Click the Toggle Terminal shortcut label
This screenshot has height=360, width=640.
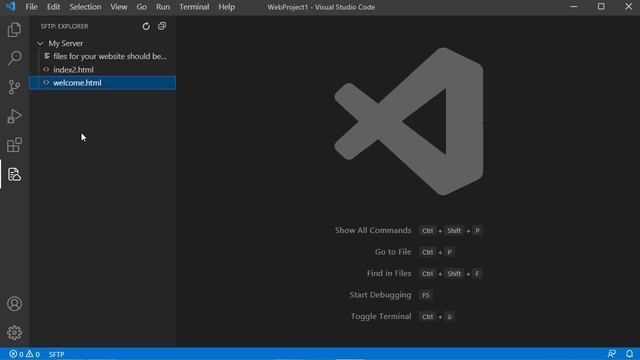tap(381, 316)
